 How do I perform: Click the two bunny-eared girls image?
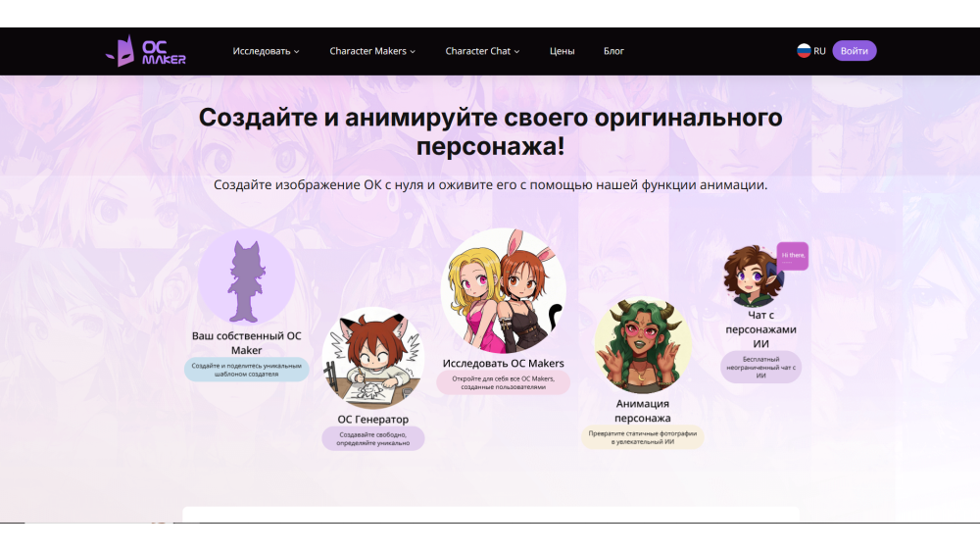pyautogui.click(x=503, y=291)
